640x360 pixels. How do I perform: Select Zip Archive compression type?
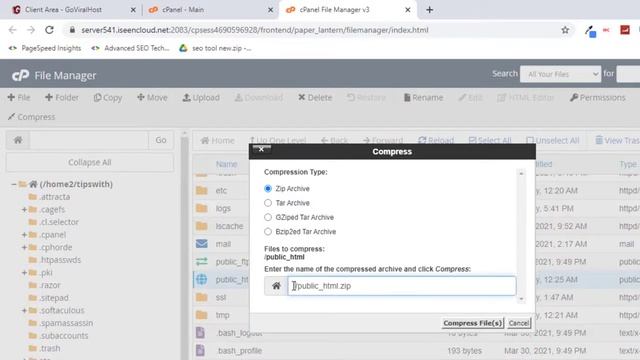[268, 189]
